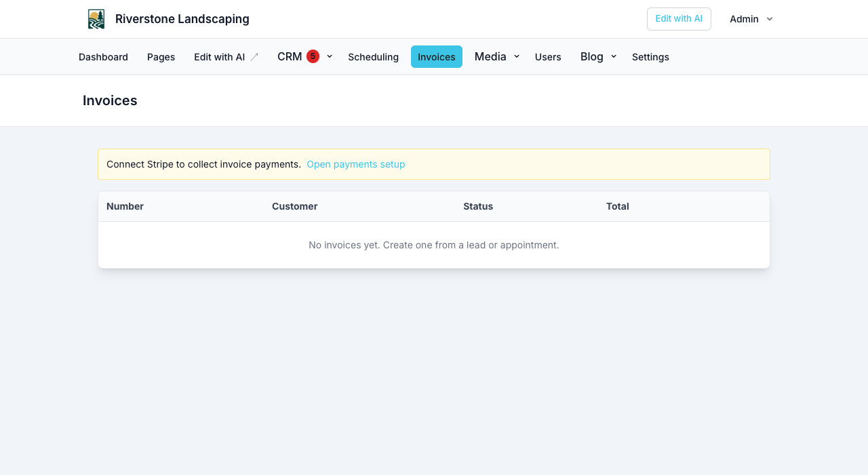Click the Riverstone Landscaping logo icon
This screenshot has width=868, height=475.
click(x=96, y=19)
